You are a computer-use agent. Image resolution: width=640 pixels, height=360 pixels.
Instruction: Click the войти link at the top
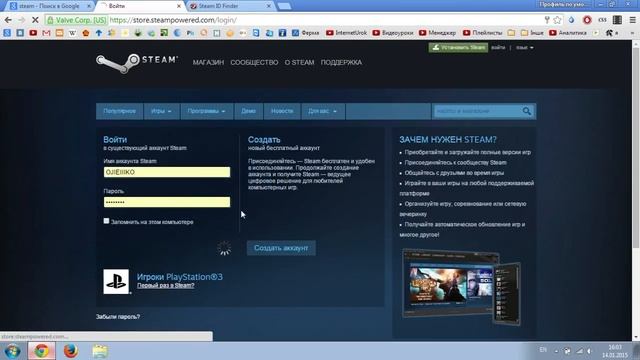(498, 48)
